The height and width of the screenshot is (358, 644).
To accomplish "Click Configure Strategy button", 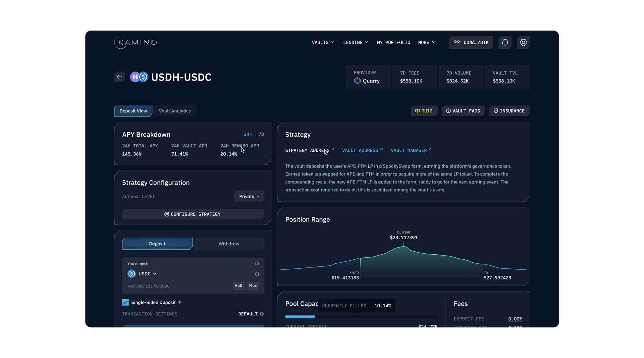I will click(x=193, y=214).
